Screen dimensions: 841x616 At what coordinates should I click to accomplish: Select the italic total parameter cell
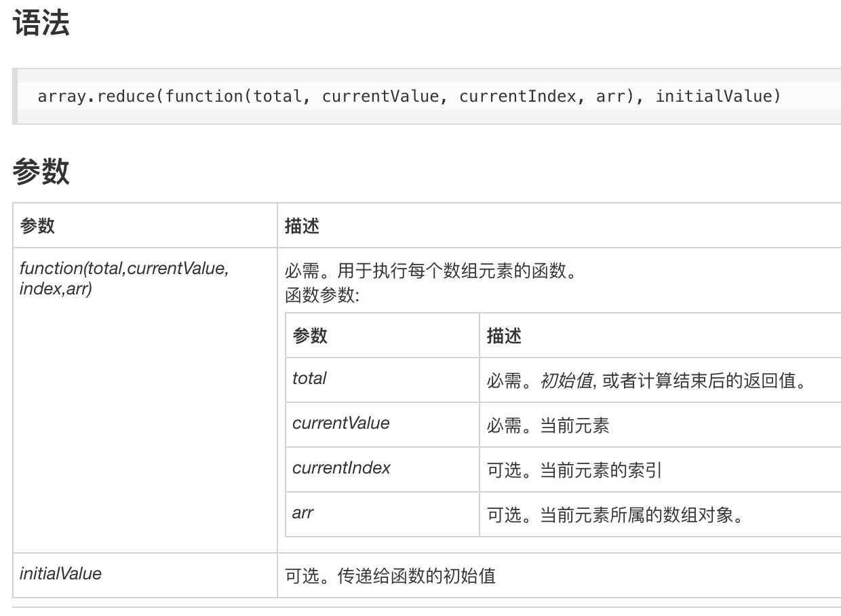[x=310, y=379]
